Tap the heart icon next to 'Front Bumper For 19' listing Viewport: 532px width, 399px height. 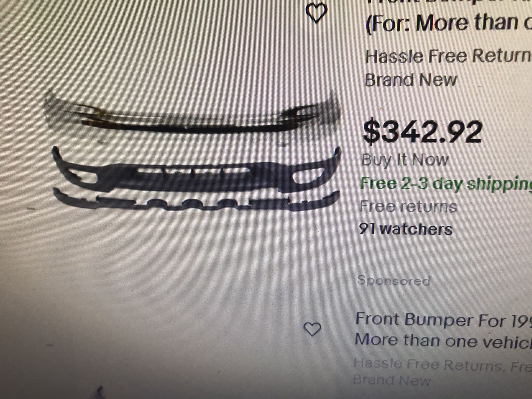pyautogui.click(x=312, y=329)
